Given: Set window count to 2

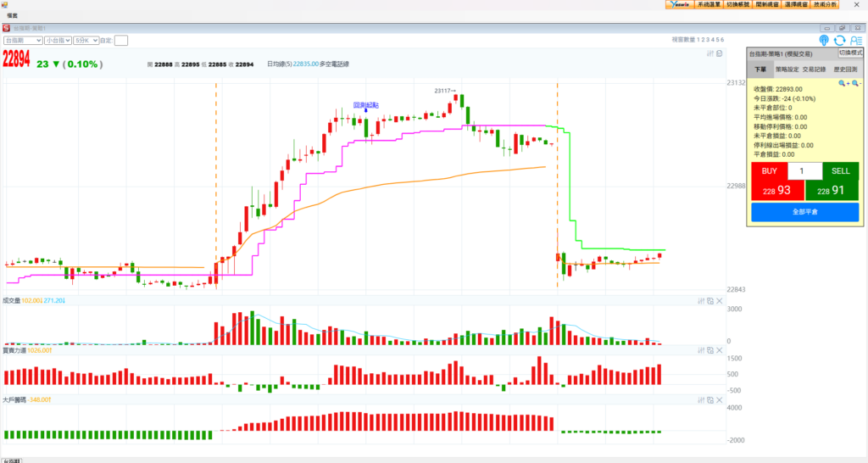Looking at the screenshot, I should (x=703, y=40).
